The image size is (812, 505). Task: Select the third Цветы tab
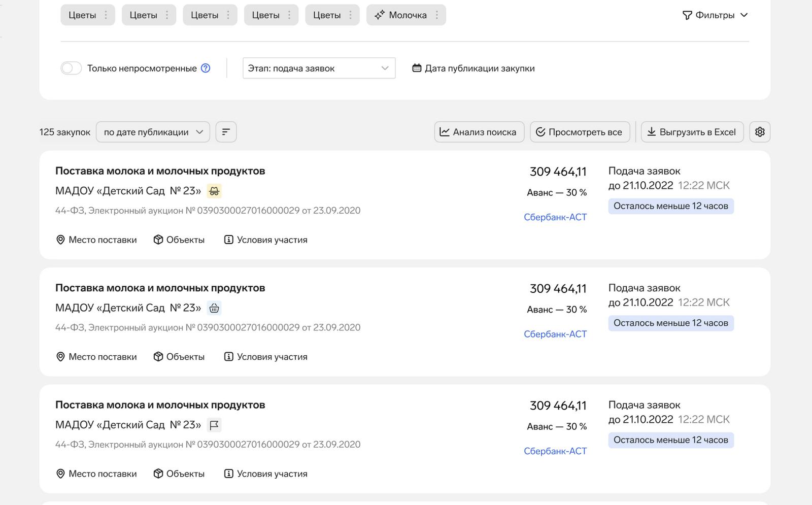205,15
